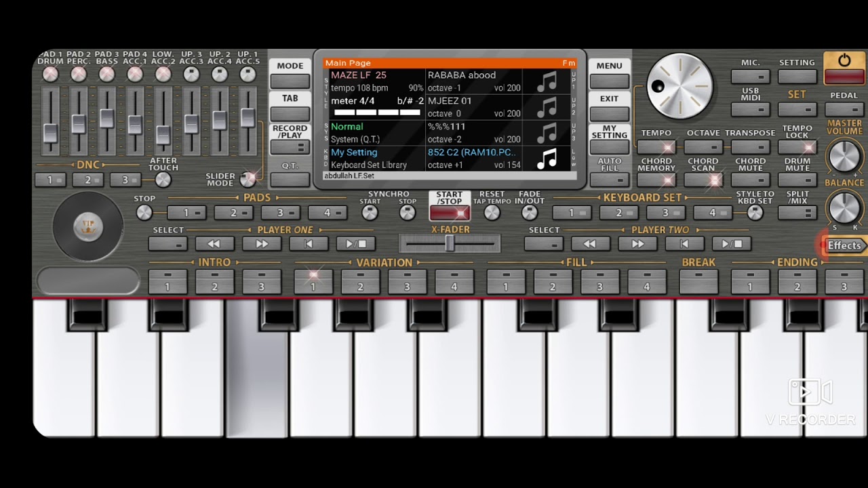Viewport: 868px width, 488px height.
Task: Toggle Synchro Stop
Action: [x=407, y=213]
